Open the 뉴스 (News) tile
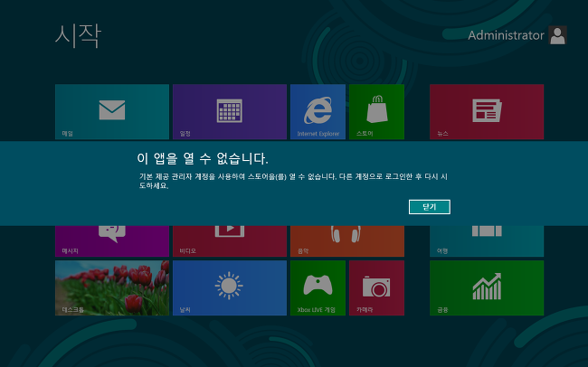Image resolution: width=588 pixels, height=367 pixels. (x=487, y=112)
